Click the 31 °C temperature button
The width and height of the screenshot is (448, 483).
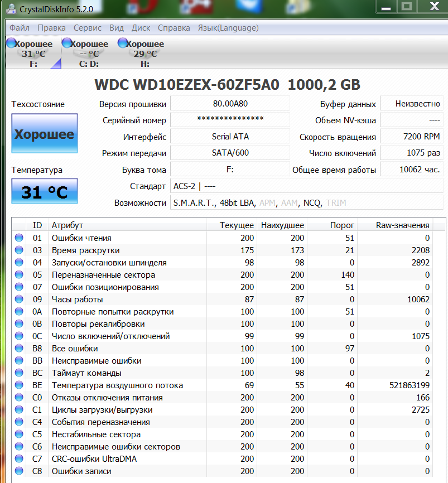45,191
